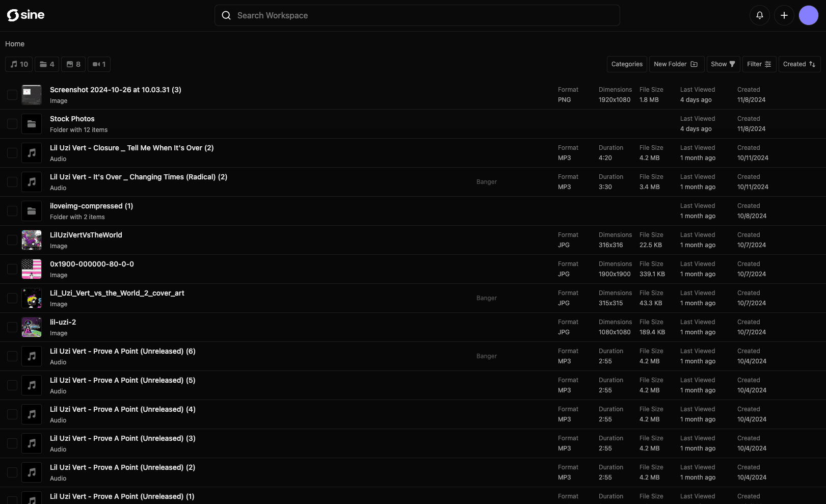Screen dimensions: 826x504
Task: Open the Show dropdown
Action: click(723, 64)
